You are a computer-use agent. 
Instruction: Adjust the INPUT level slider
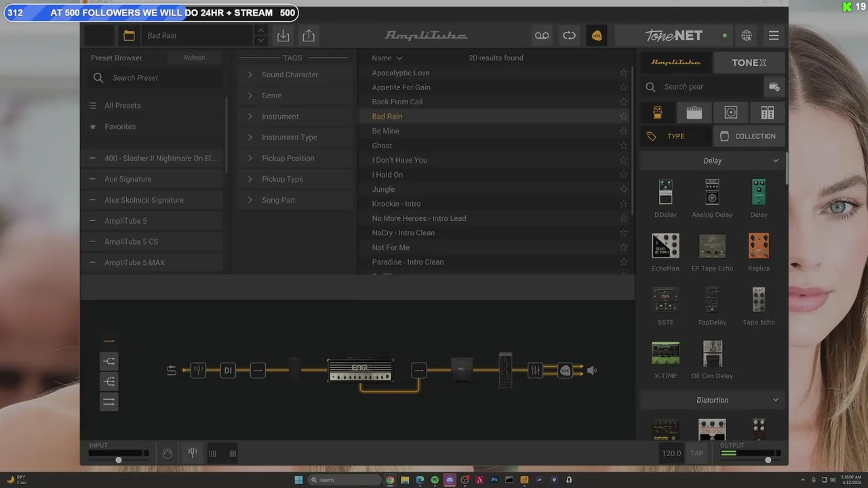[119, 460]
